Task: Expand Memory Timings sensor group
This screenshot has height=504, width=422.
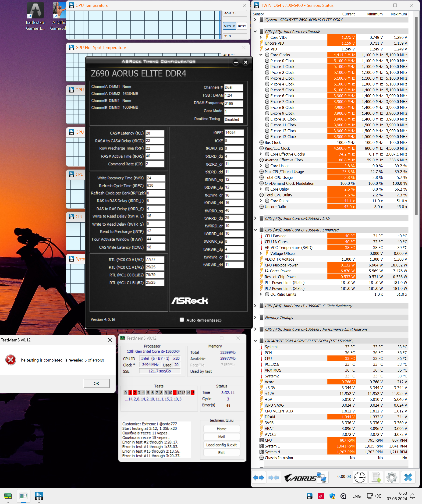Action: click(x=255, y=318)
